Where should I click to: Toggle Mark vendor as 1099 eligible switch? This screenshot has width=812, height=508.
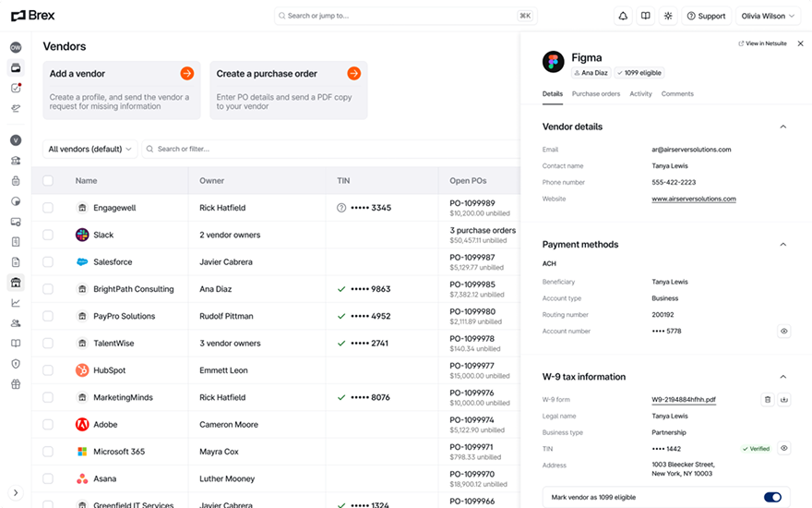point(772,497)
